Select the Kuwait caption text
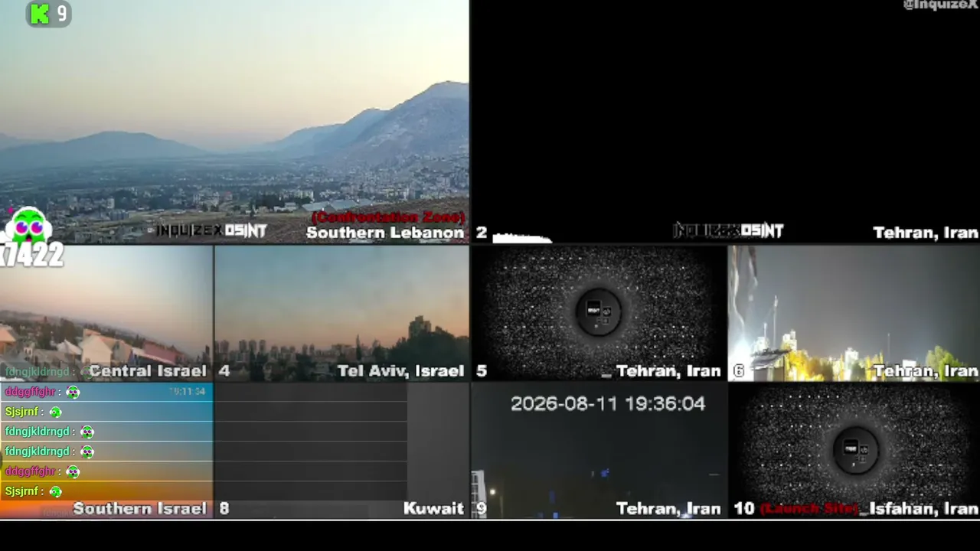The height and width of the screenshot is (551, 980). tap(433, 509)
